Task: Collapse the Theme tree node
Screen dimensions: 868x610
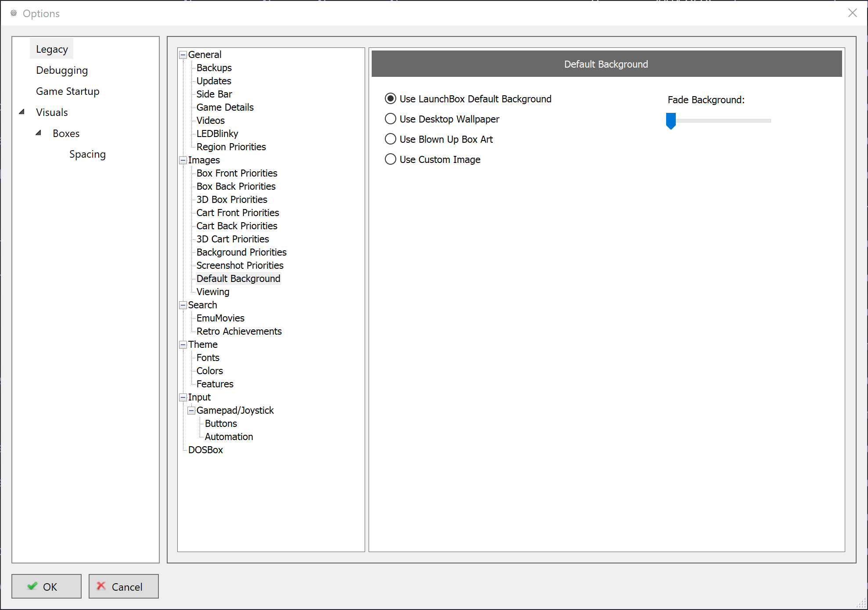Action: pyautogui.click(x=183, y=345)
